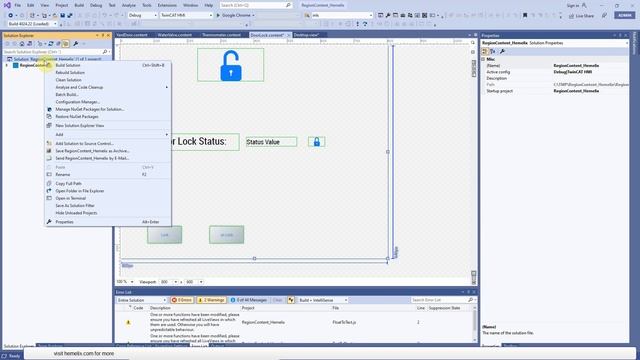Select the open padlock image on canvas
The image size is (640, 360).
click(x=231, y=65)
